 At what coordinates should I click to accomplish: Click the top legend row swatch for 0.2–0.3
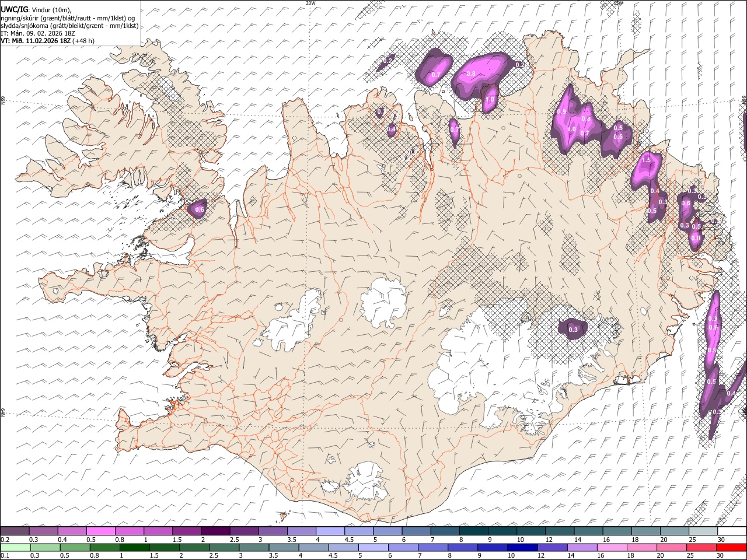(15, 531)
